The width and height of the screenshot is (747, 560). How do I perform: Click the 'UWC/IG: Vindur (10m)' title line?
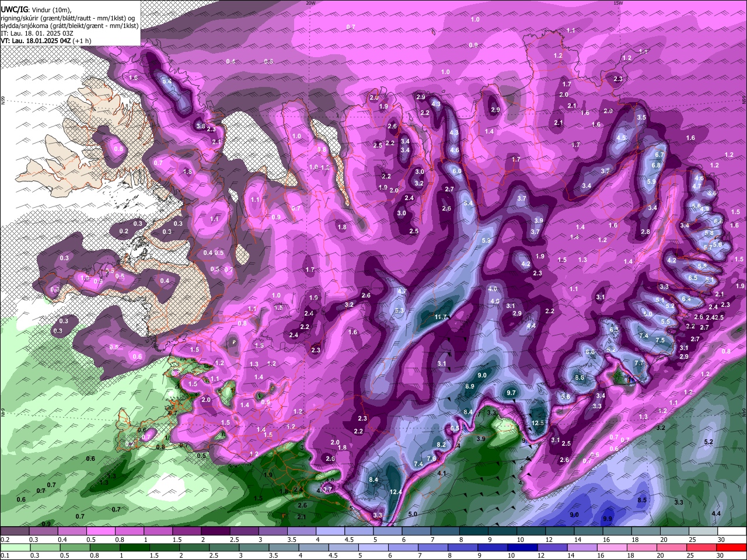tap(36, 10)
